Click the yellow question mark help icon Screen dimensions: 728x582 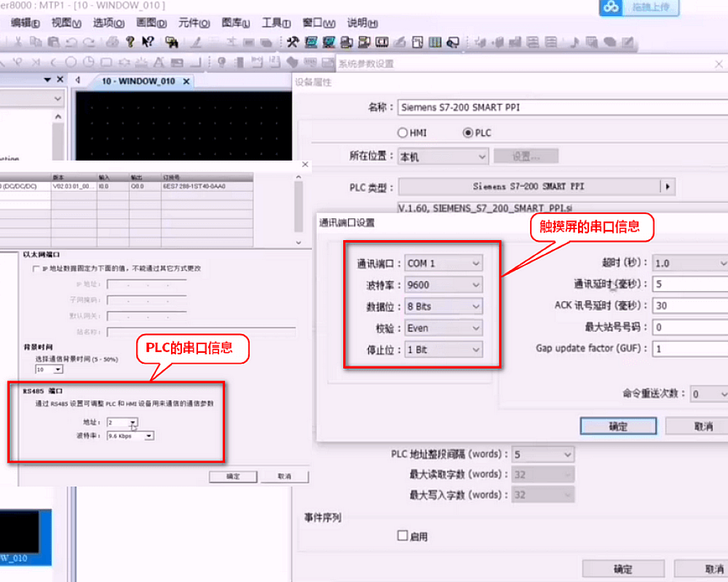[x=130, y=41]
